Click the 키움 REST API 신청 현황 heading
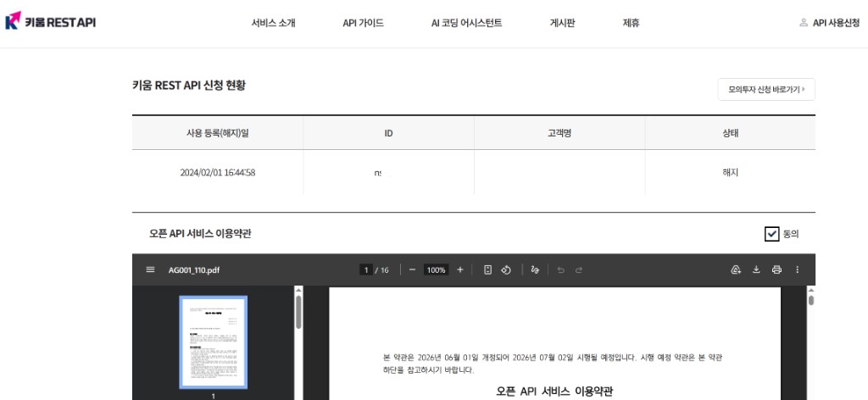Screen dimensions: 868x400 [x=189, y=86]
